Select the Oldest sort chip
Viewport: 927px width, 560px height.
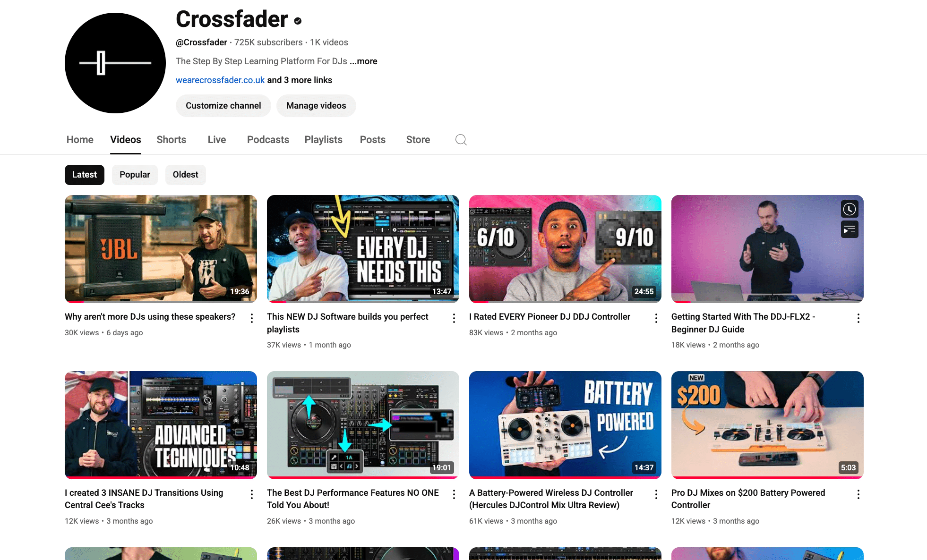click(185, 175)
